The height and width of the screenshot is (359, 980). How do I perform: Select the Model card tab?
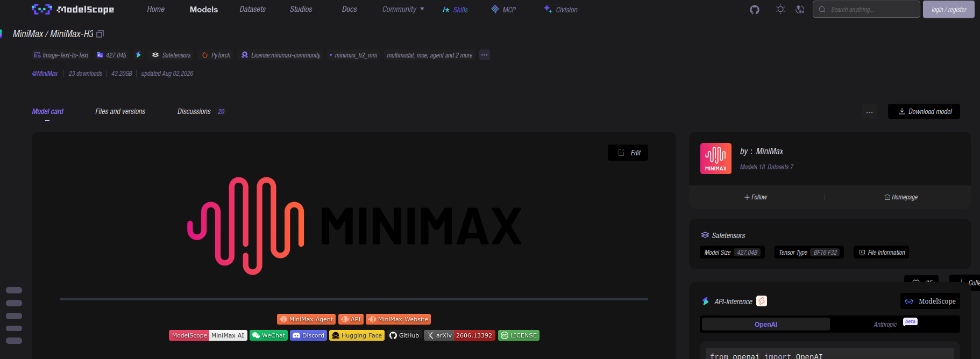click(x=47, y=111)
